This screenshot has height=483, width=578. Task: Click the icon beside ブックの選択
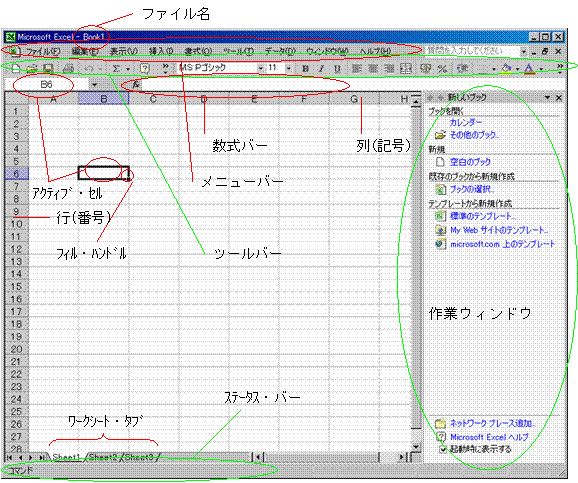tap(440, 189)
